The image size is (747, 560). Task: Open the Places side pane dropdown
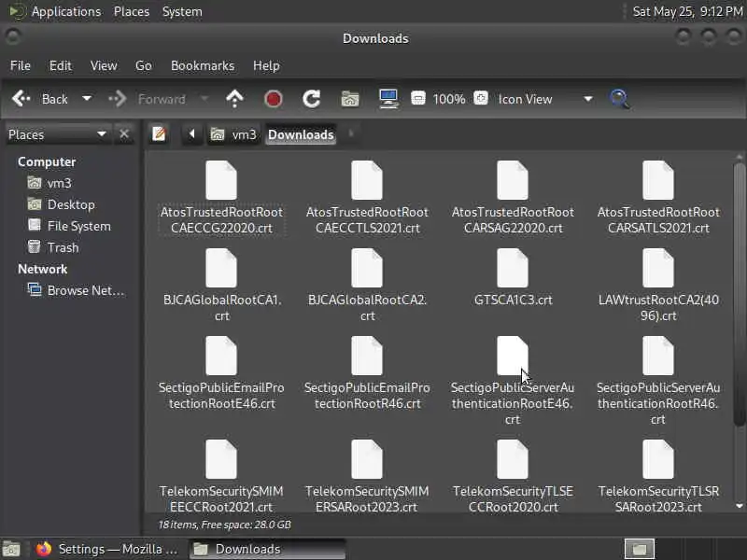[57, 134]
